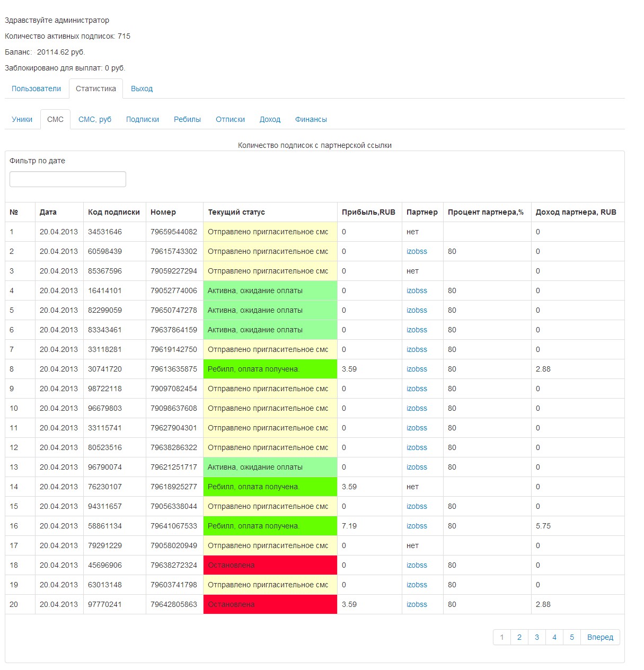The image size is (644, 670).
Task: Open the Отписки sub-tab
Action: 230,119
